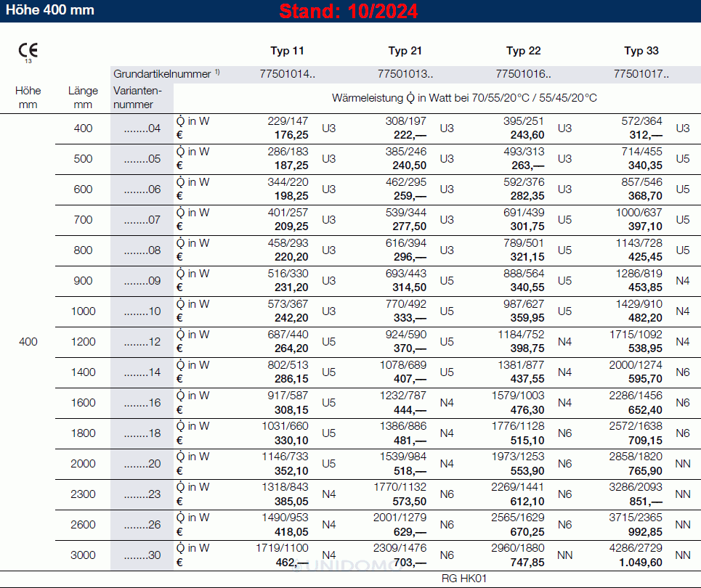Image resolution: width=701 pixels, height=588 pixels.
Task: Select the Länge 400 row cell
Action: pyautogui.click(x=83, y=128)
